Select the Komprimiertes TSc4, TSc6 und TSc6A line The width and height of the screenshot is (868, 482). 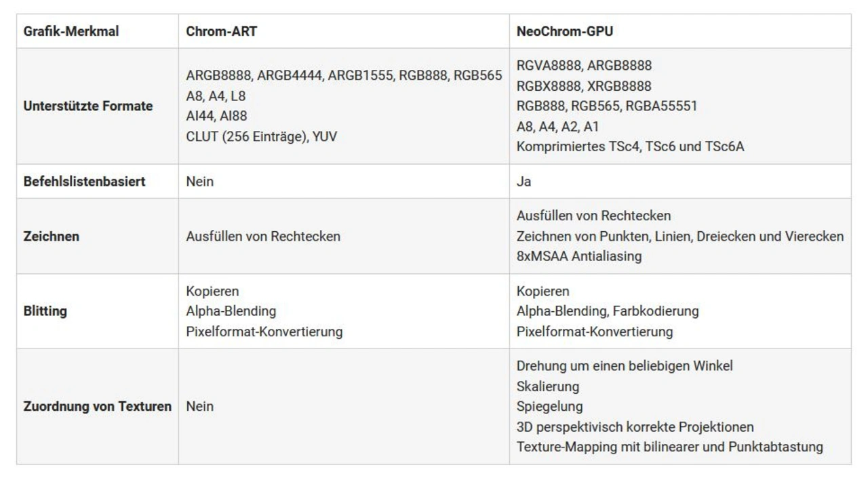tap(630, 146)
